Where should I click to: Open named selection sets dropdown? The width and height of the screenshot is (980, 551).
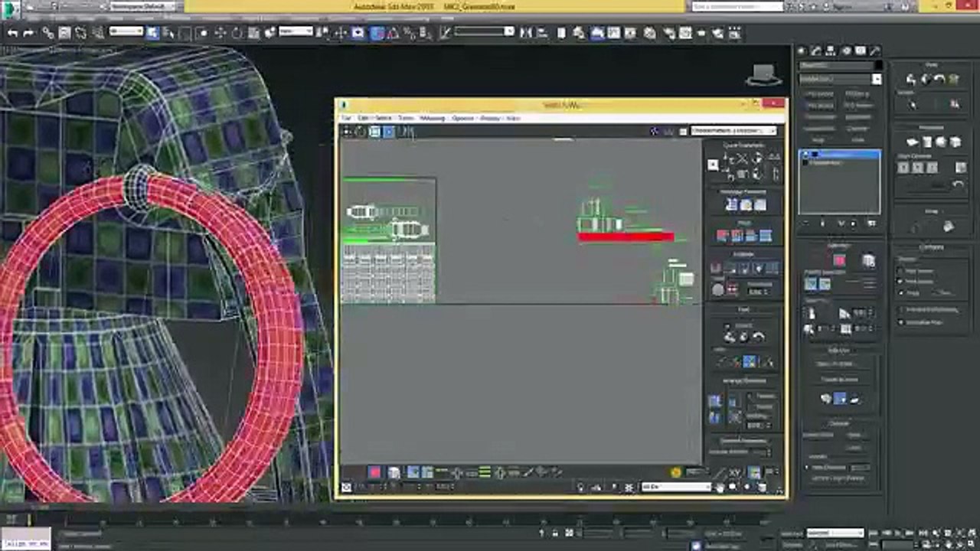pos(484,31)
